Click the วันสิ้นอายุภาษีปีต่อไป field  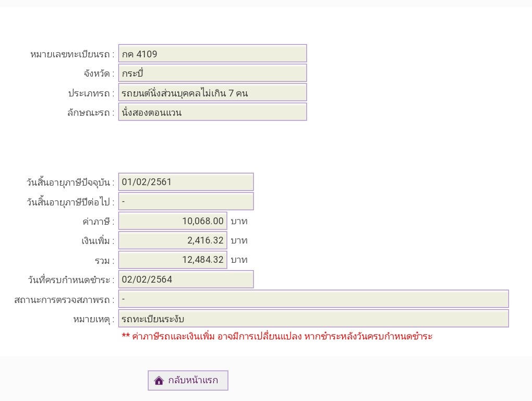(186, 201)
